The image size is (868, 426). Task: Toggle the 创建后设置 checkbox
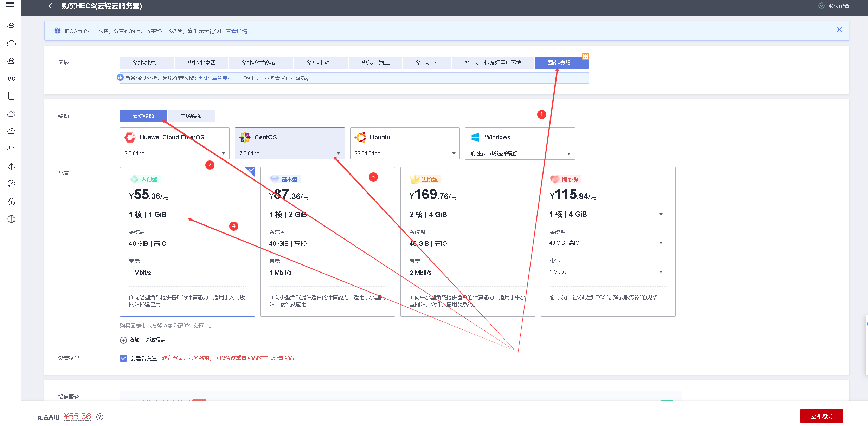point(123,358)
